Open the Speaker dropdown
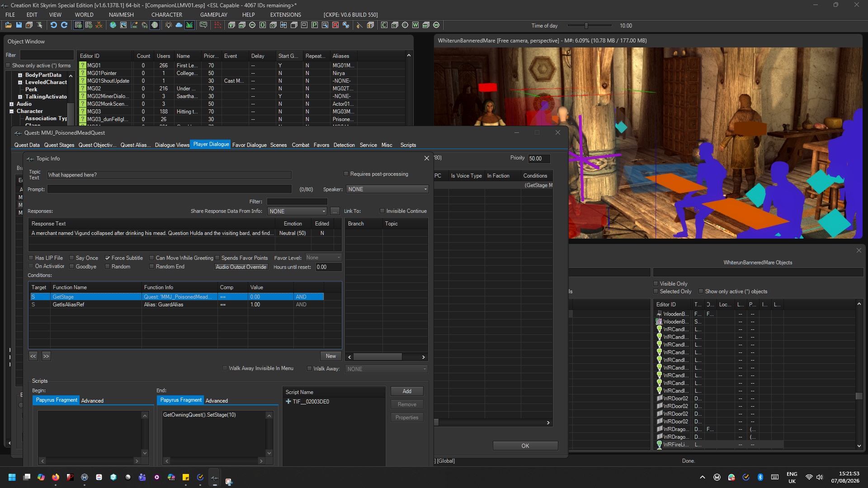Screen dimensions: 868x488 click(387, 189)
